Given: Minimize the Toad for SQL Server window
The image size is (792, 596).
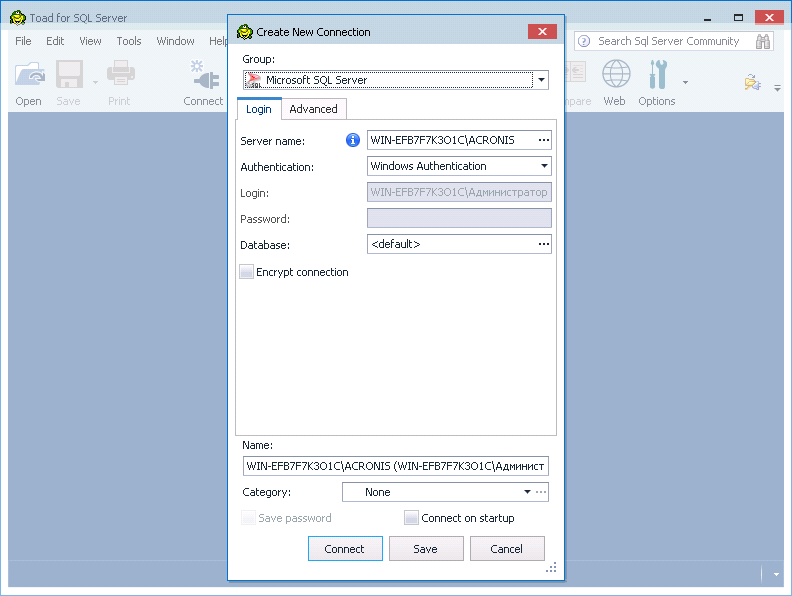Looking at the screenshot, I should [x=708, y=18].
